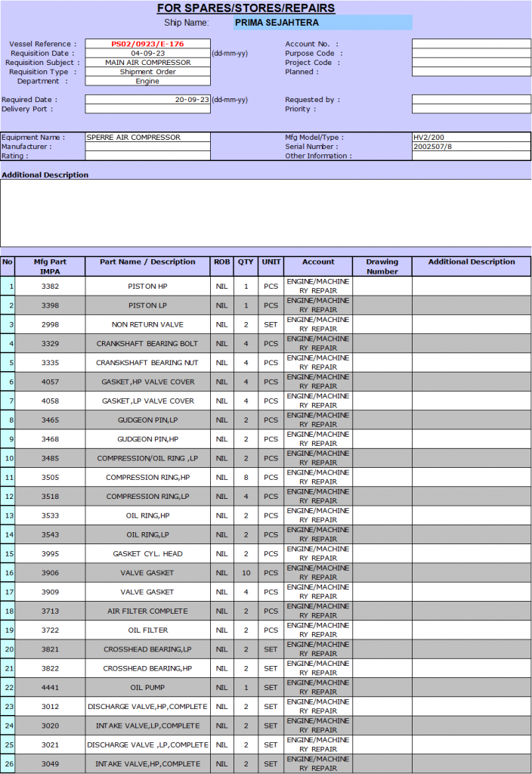This screenshot has width=532, height=774.
Task: Click the empty Requested by field
Action: (471, 100)
